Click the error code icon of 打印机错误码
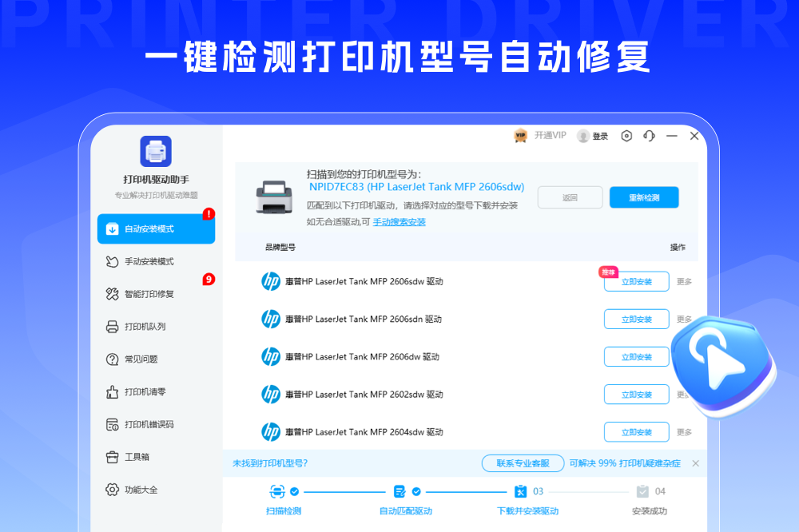 112,424
